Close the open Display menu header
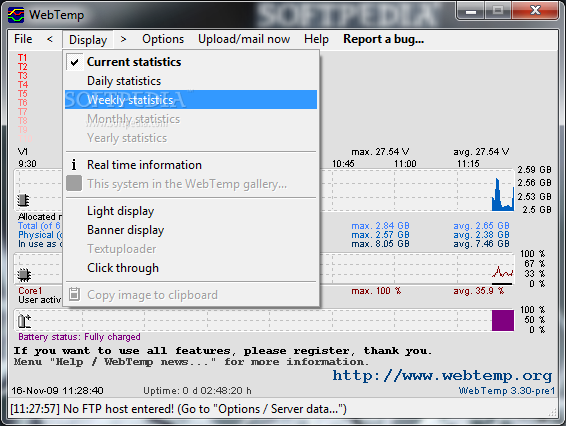Viewport: 566px width, 426px height. [x=88, y=39]
